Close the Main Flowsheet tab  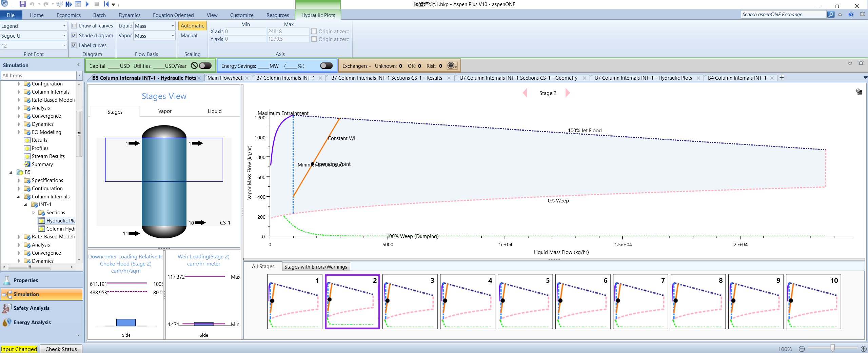point(247,78)
